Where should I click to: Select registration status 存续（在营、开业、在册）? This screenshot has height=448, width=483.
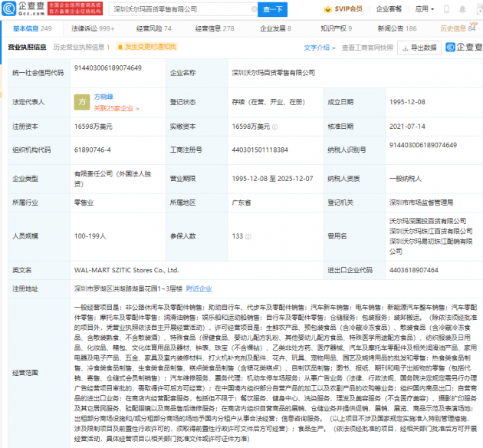click(268, 102)
